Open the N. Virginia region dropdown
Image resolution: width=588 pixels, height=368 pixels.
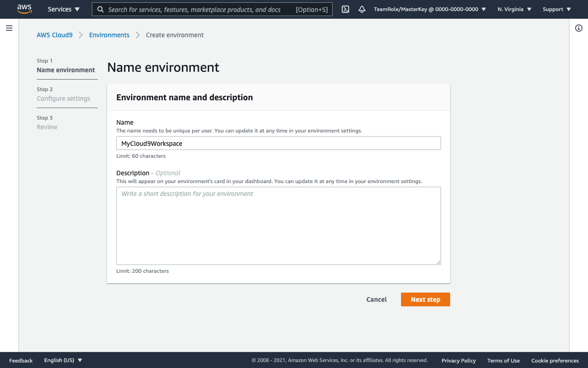pos(514,9)
